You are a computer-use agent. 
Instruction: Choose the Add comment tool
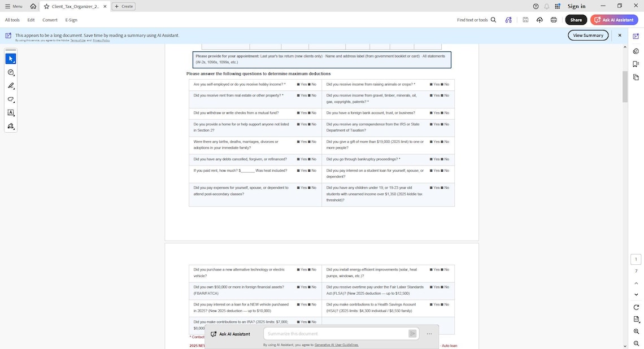click(11, 72)
